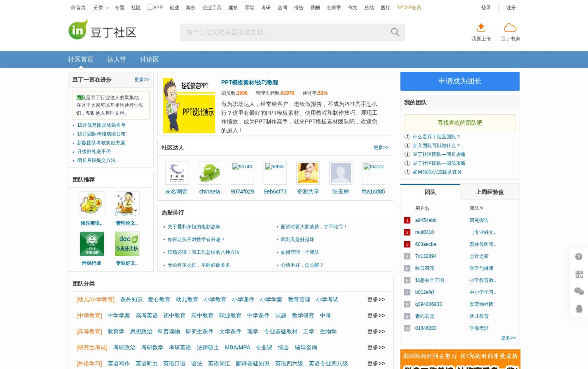This screenshot has height=369, width=588.
Task: Click the help question mark icon
Action: click(579, 257)
